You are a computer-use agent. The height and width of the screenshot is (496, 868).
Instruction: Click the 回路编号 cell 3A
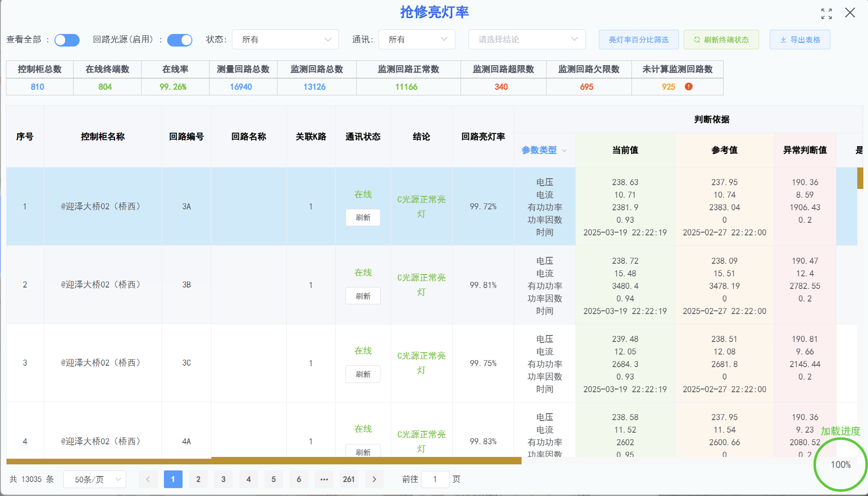186,207
